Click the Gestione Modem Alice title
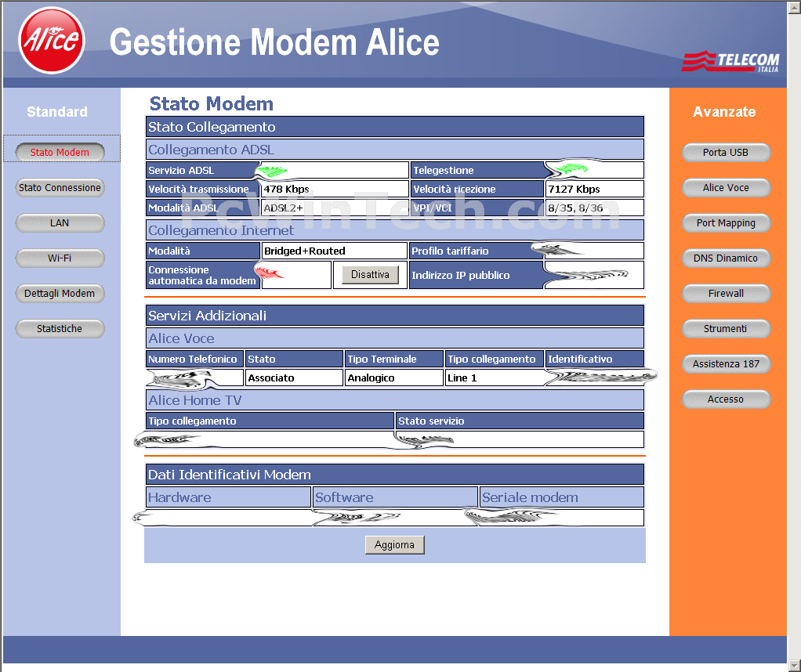 click(x=274, y=42)
